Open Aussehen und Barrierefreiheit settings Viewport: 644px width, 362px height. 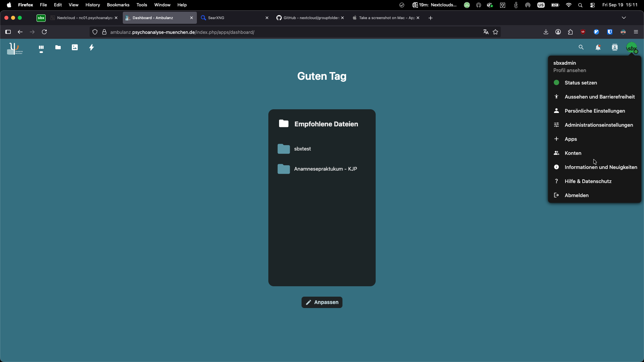(599, 97)
